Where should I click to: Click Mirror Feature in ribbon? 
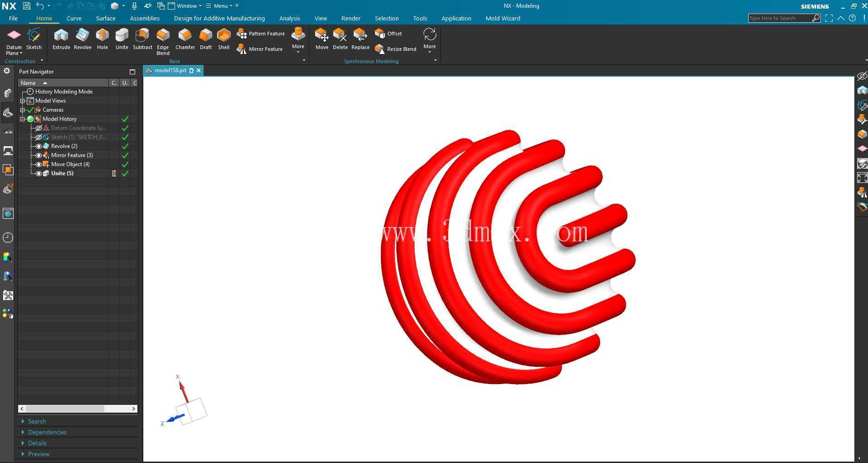[x=260, y=49]
